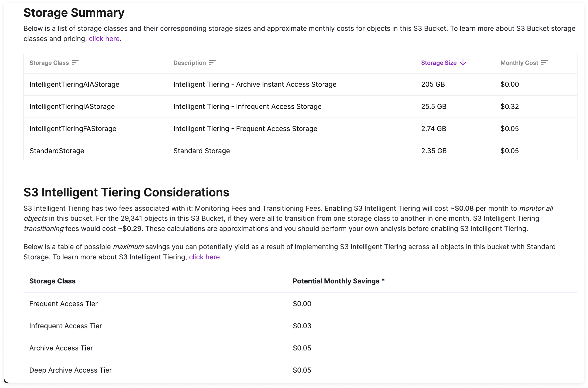The height and width of the screenshot is (388, 588).
Task: Toggle Storage Size descending sort arrow
Action: tap(463, 63)
